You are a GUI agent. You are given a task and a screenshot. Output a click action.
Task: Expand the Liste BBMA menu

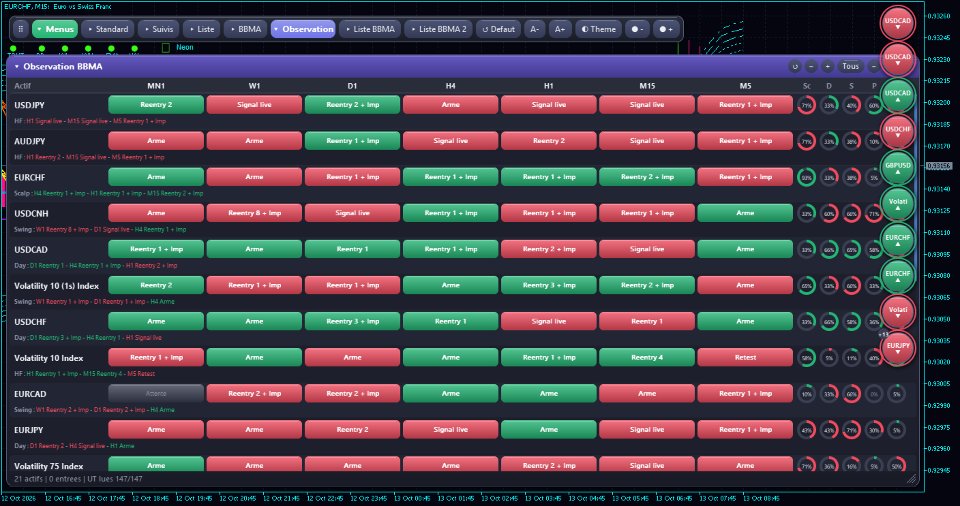(x=370, y=29)
